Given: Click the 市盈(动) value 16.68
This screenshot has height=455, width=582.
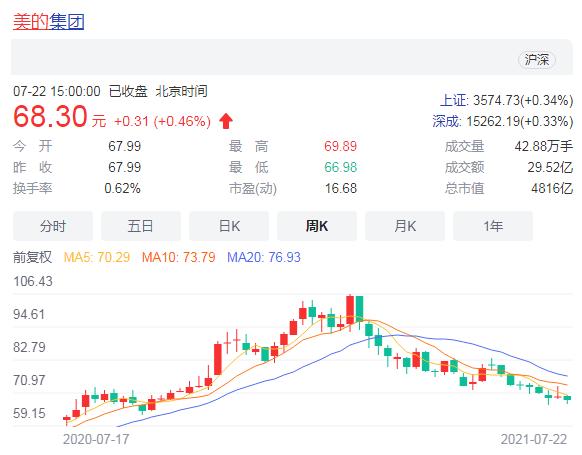Looking at the screenshot, I should 341,189.
